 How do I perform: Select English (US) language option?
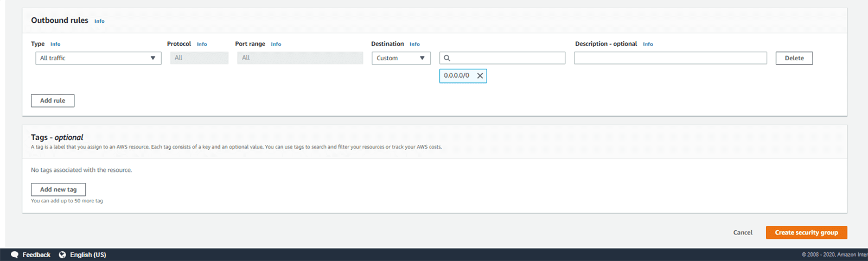(x=88, y=254)
